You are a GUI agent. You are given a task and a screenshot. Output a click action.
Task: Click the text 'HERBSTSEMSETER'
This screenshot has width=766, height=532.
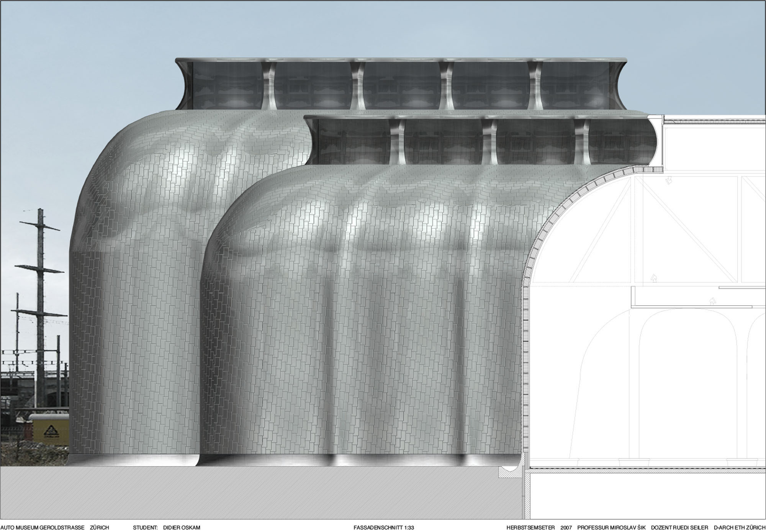click(x=530, y=527)
